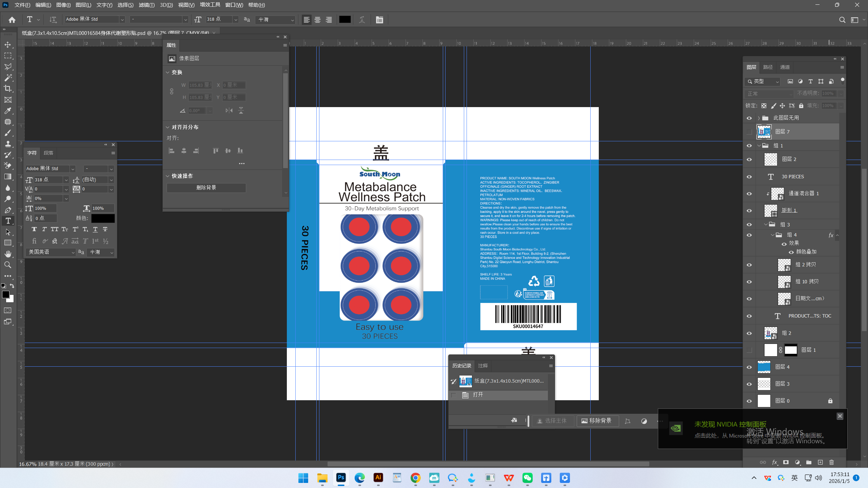Screen dimensions: 868x488
Task: Select the Rectangle shape tool
Action: pyautogui.click(x=8, y=243)
